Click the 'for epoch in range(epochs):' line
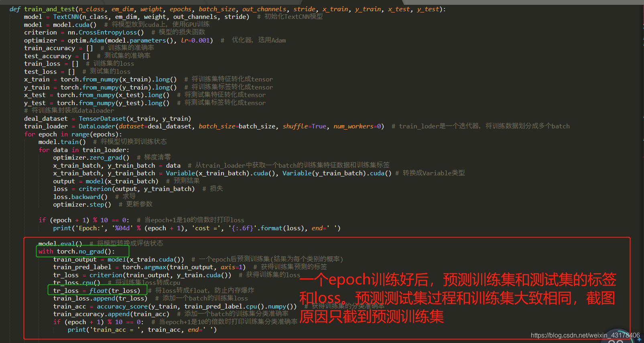The width and height of the screenshot is (644, 343). point(73,134)
